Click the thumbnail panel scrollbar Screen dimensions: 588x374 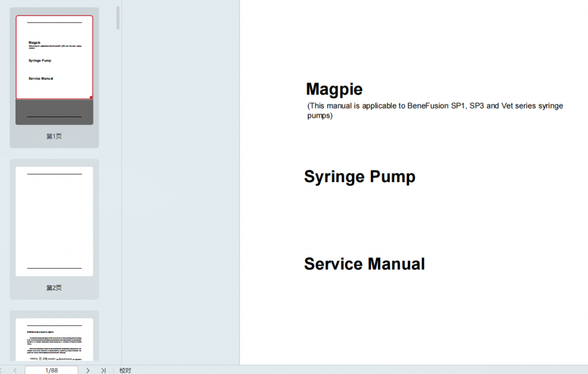click(x=118, y=18)
